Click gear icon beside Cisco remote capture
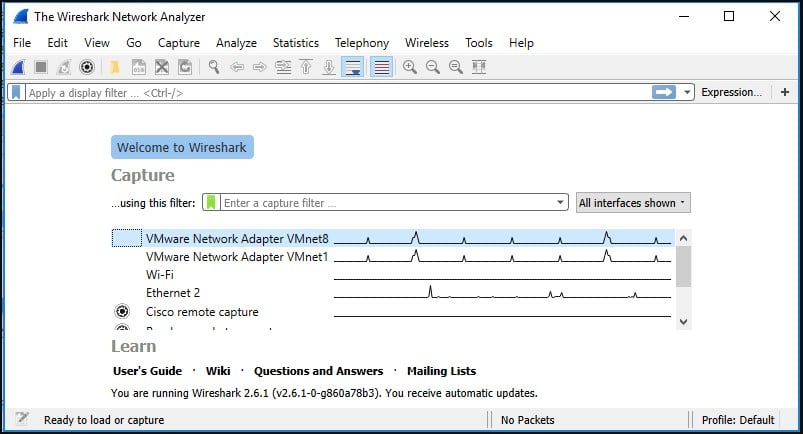This screenshot has width=803, height=434. pos(122,312)
